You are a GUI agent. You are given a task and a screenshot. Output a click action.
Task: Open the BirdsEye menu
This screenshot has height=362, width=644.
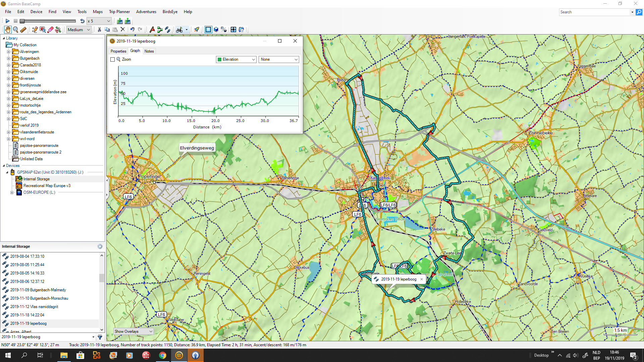(x=170, y=12)
